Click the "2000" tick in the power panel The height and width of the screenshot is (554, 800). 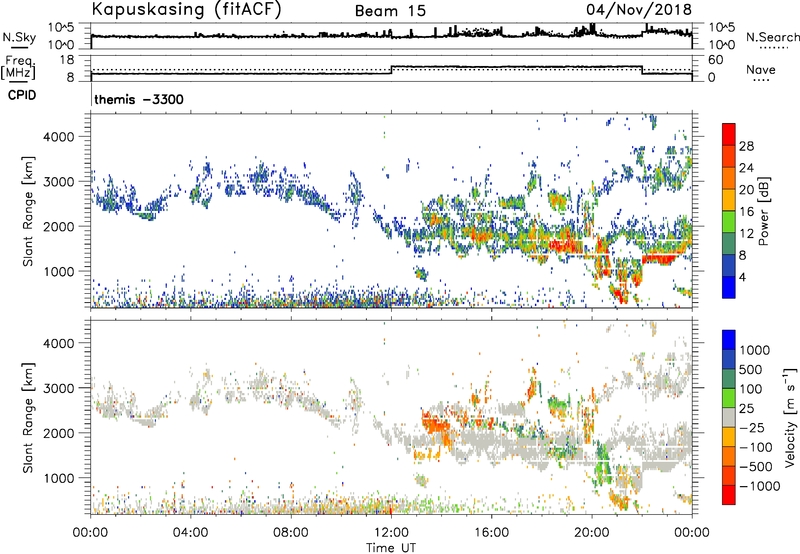[59, 226]
